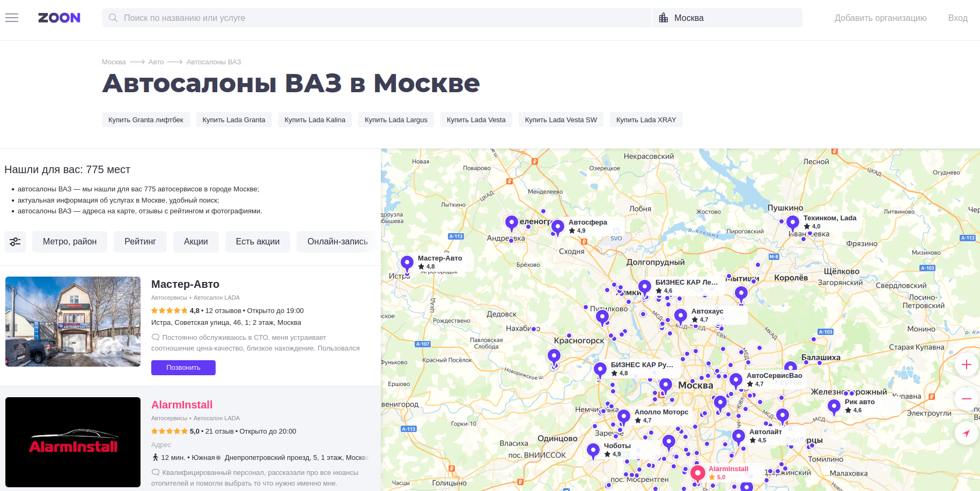Open the Мастер-Авто building photo
The image size is (980, 491).
(73, 322)
